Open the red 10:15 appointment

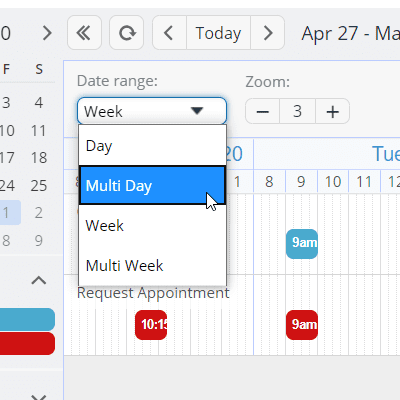coord(151,325)
